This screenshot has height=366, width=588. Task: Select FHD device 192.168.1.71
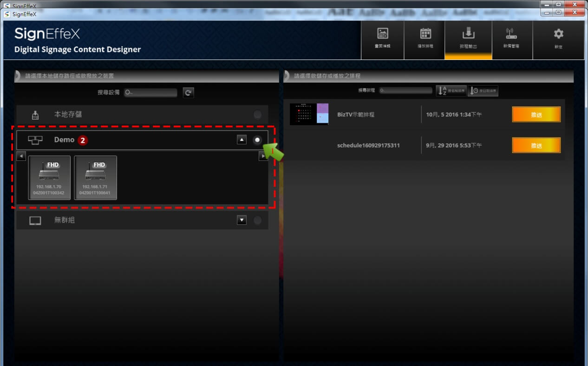[x=95, y=178]
